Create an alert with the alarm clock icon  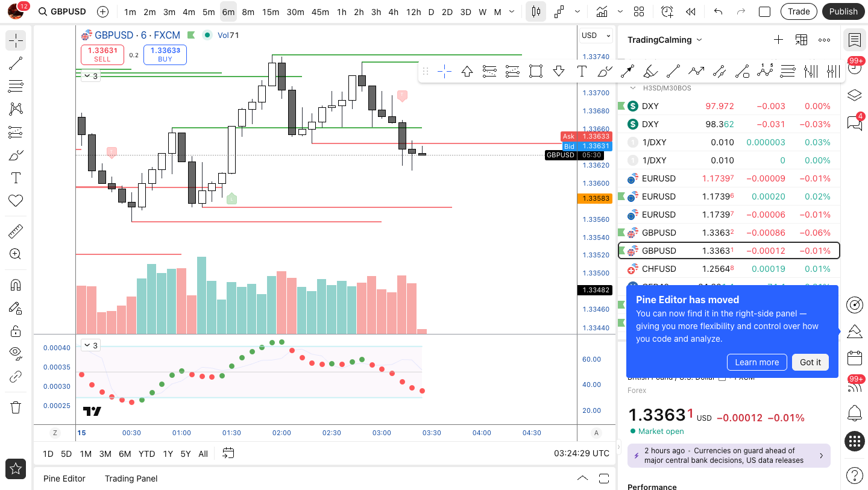tap(667, 11)
